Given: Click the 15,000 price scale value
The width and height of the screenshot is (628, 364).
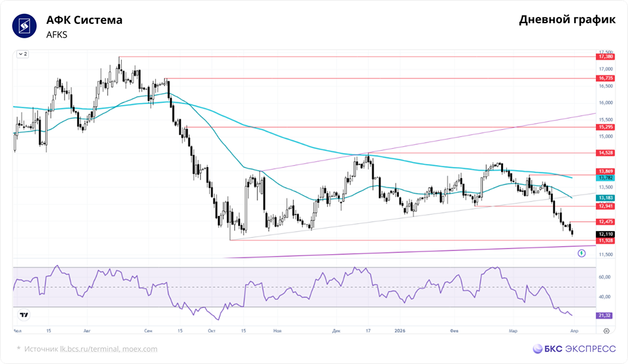Looking at the screenshot, I should coord(606,136).
